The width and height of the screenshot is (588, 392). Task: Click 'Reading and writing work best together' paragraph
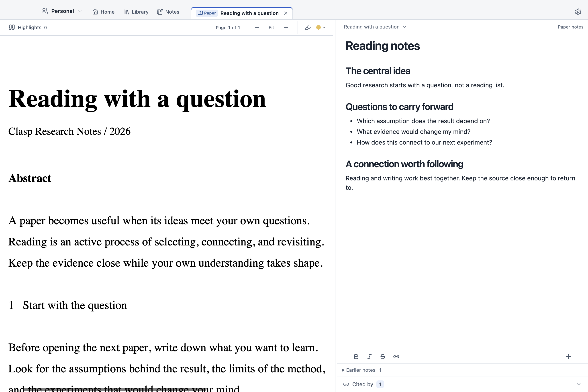pyautogui.click(x=460, y=183)
